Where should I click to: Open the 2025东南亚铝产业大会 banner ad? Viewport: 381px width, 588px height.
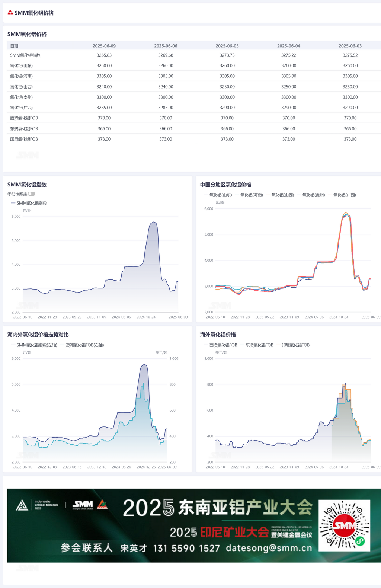(x=194, y=525)
